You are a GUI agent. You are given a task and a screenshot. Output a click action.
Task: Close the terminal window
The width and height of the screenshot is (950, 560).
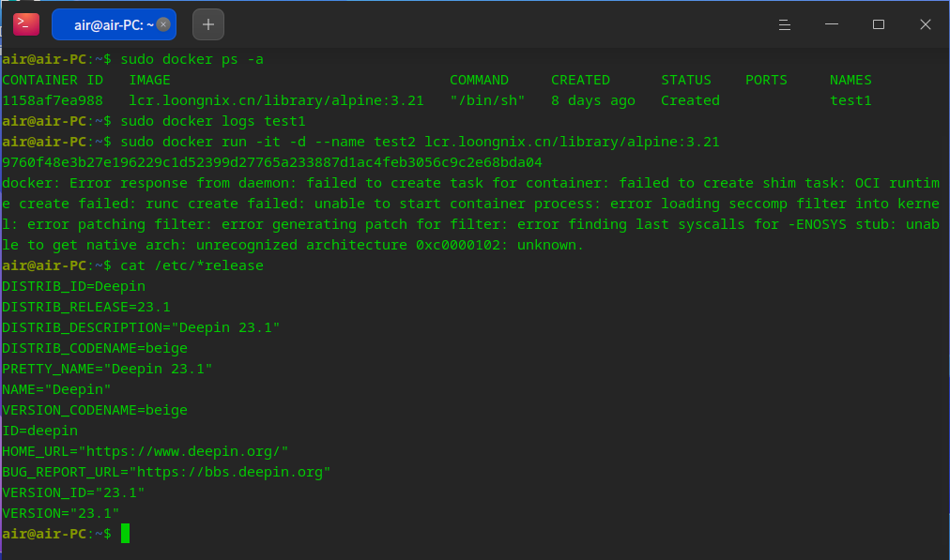click(x=926, y=24)
